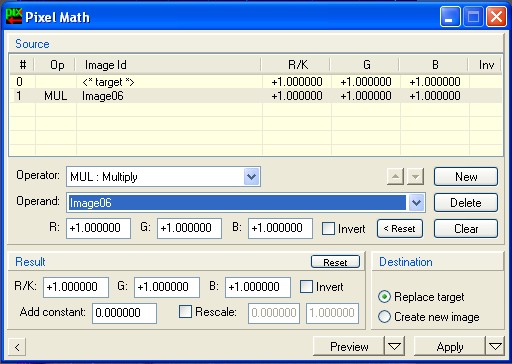Click the Clear button
Screen dimensions: 512x364
point(466,229)
